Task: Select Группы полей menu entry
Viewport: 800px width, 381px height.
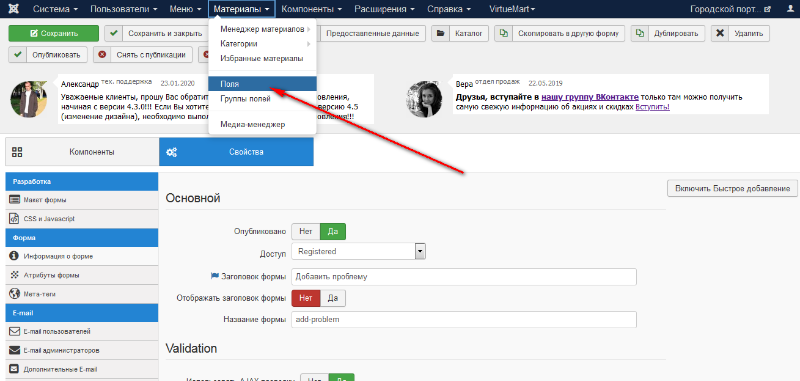Action: pyautogui.click(x=263, y=99)
